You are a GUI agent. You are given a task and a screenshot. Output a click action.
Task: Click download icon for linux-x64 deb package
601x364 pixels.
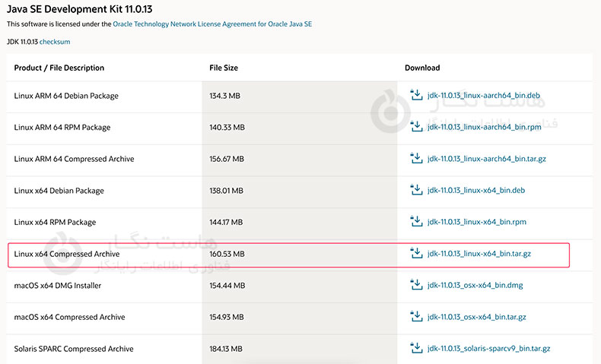[x=415, y=190]
